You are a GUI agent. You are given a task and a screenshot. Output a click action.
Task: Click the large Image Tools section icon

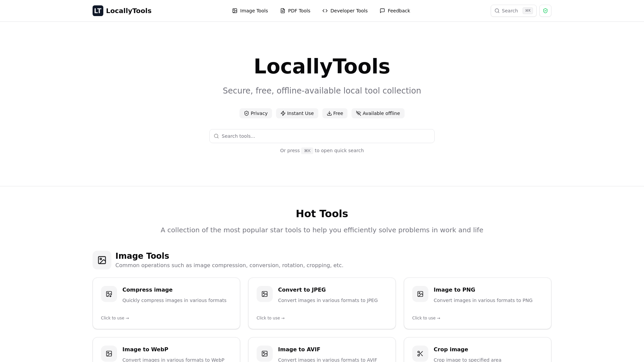coord(102,260)
